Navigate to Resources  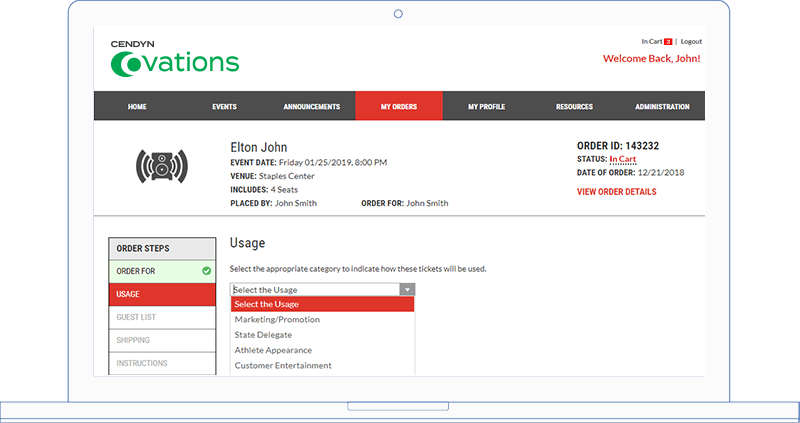coord(574,107)
